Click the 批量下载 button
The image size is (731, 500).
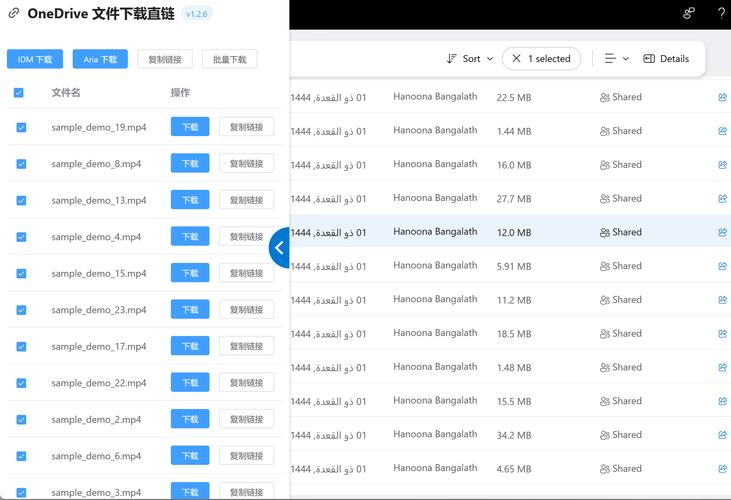tap(229, 59)
